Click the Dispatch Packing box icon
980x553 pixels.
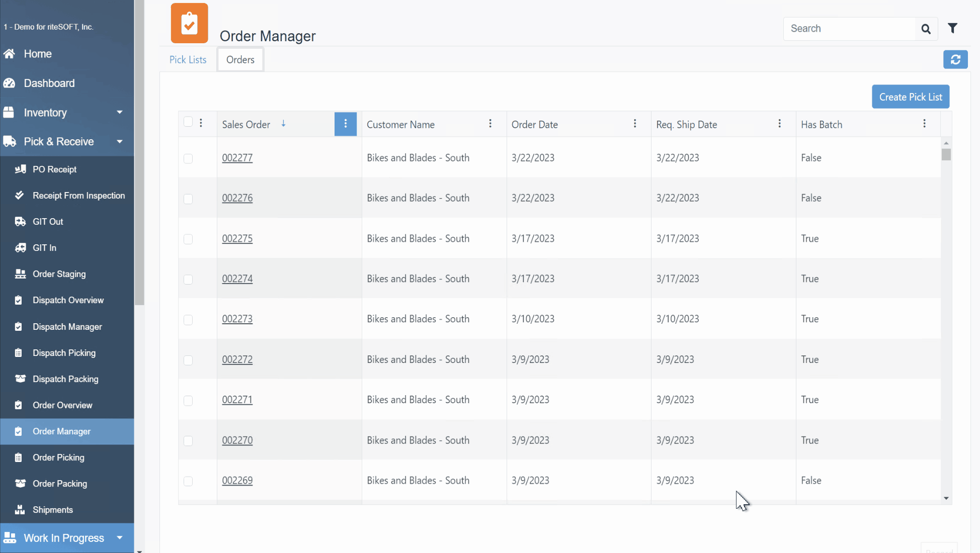click(x=20, y=379)
